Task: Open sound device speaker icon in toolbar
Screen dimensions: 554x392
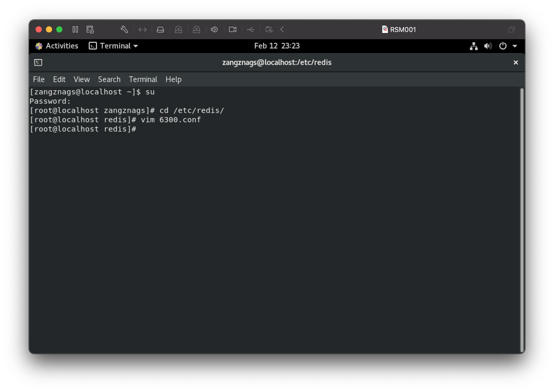Action: point(214,30)
